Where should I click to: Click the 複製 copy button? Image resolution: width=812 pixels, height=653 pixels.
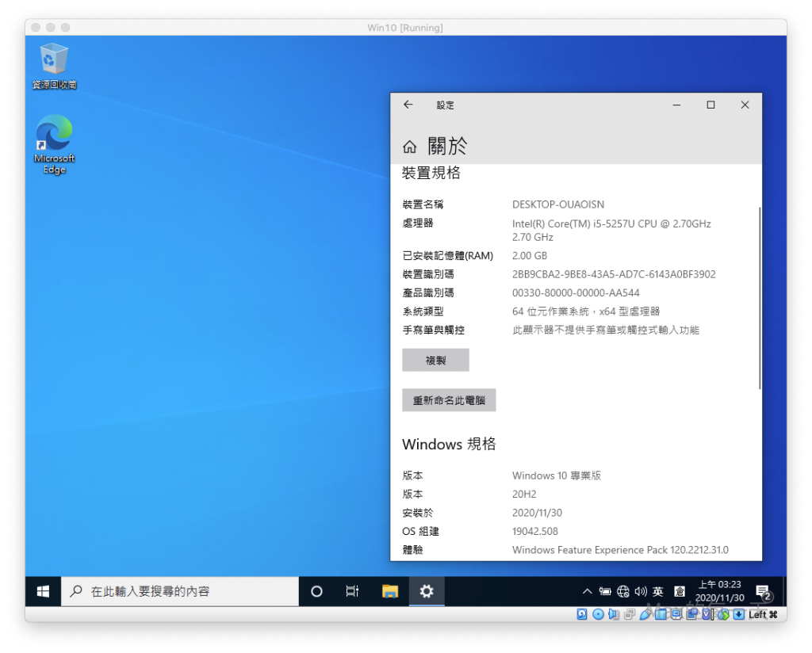tap(435, 360)
